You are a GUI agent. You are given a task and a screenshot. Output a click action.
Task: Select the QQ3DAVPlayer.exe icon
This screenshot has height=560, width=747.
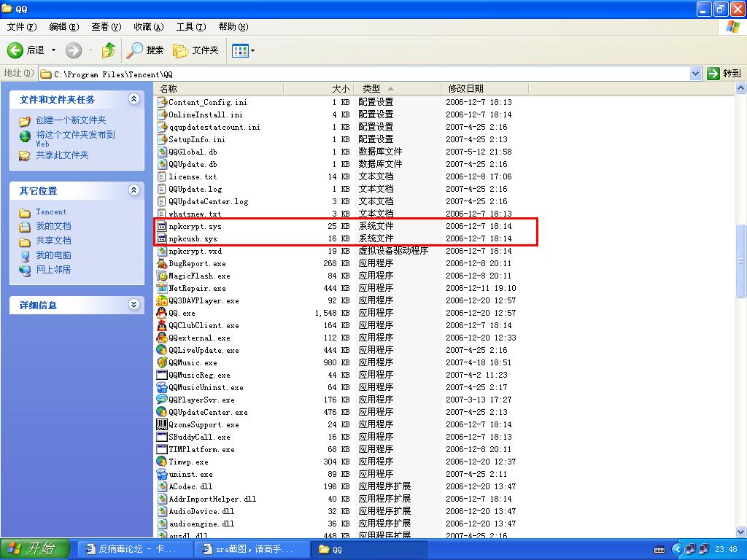click(162, 300)
